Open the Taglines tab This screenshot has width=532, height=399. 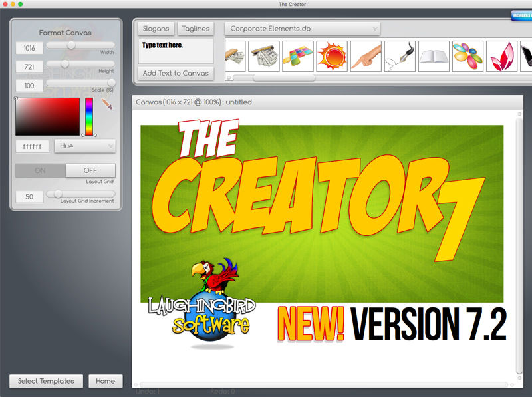point(196,29)
